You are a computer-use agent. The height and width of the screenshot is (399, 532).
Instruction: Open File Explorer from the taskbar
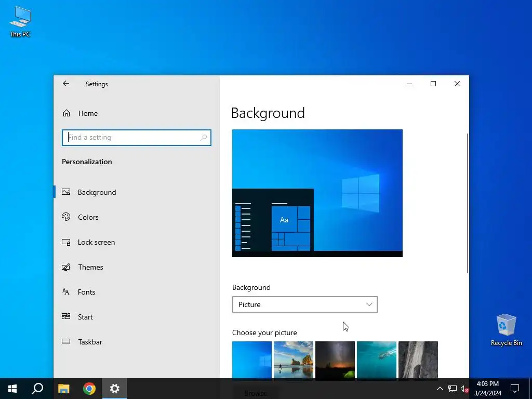[x=63, y=389]
